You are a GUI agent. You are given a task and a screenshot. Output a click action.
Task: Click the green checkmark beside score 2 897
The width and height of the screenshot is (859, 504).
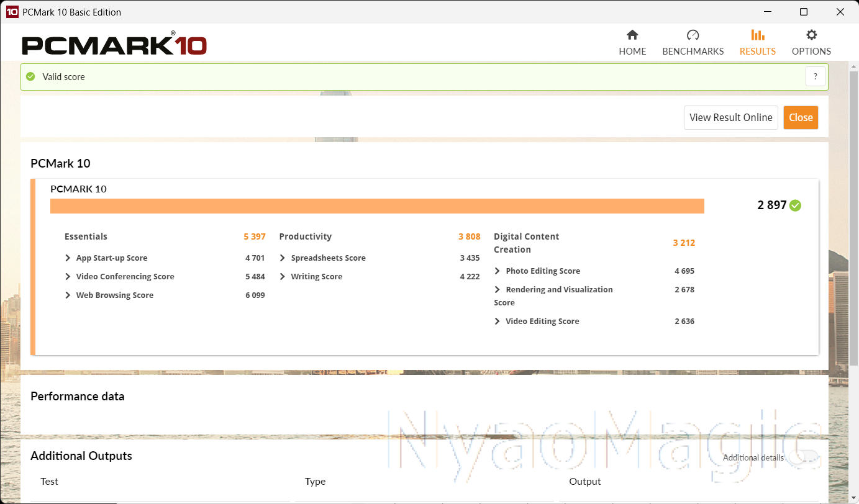[x=795, y=205]
